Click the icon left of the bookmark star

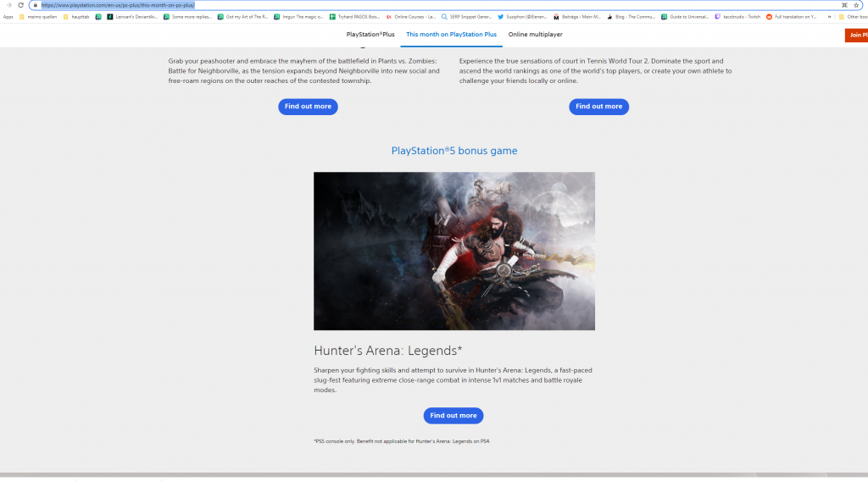[845, 5]
